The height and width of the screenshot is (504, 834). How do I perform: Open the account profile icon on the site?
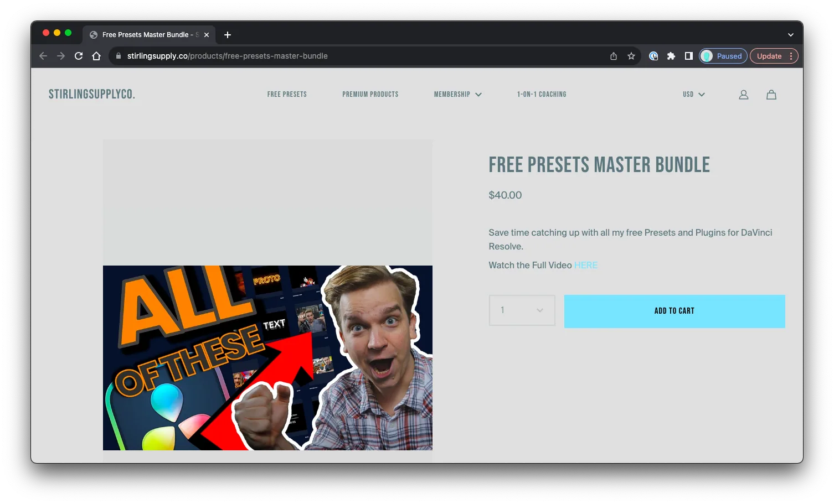(x=744, y=95)
